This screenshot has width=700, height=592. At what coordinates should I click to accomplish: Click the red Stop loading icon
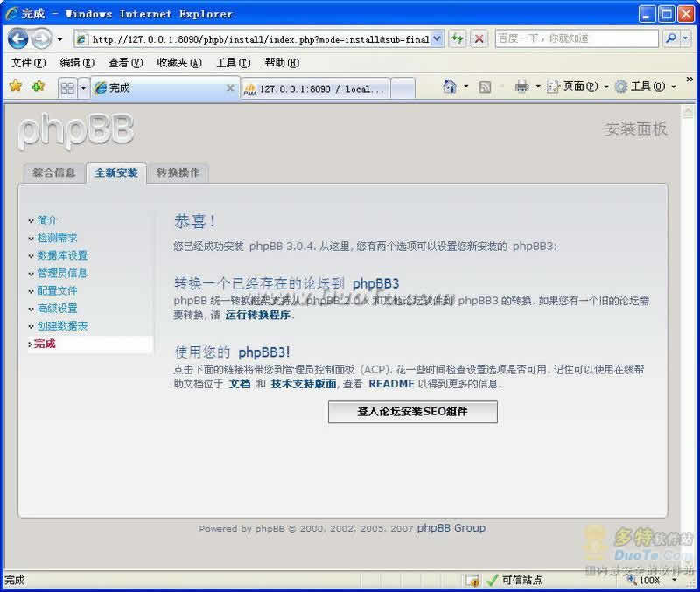tap(479, 39)
